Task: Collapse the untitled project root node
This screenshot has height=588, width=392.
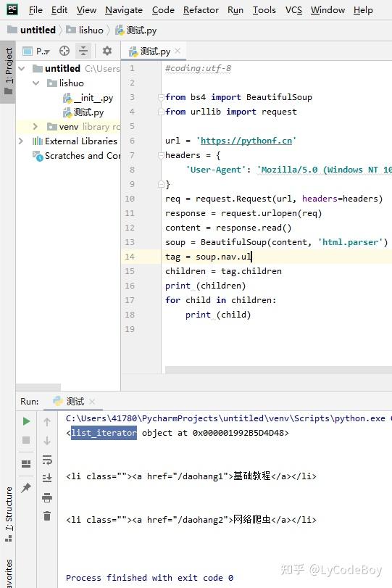Action: pyautogui.click(x=22, y=69)
